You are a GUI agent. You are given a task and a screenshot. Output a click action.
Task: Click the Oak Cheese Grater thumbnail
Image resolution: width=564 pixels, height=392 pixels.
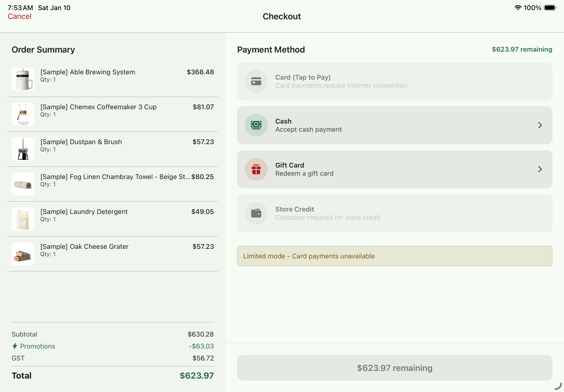(x=23, y=253)
